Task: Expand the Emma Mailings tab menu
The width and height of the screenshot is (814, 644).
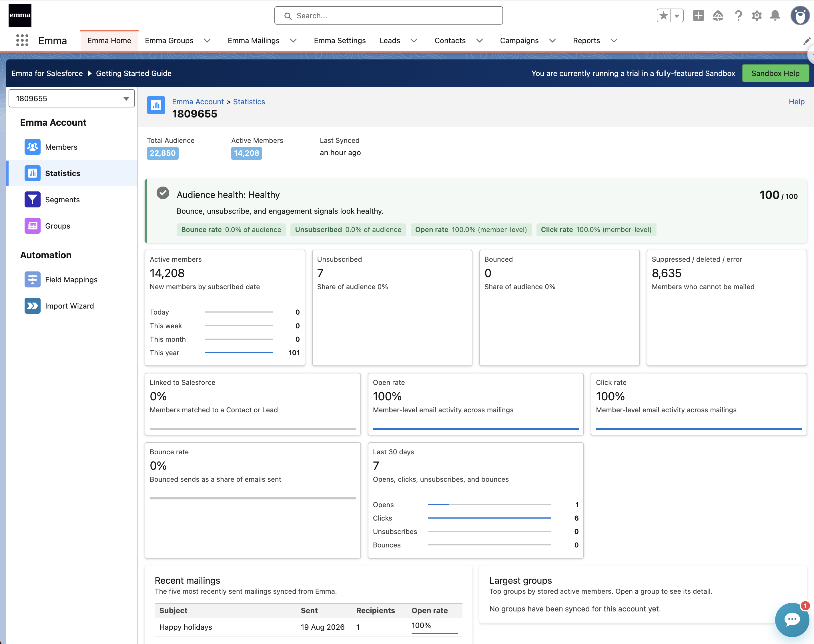Action: [x=293, y=41]
